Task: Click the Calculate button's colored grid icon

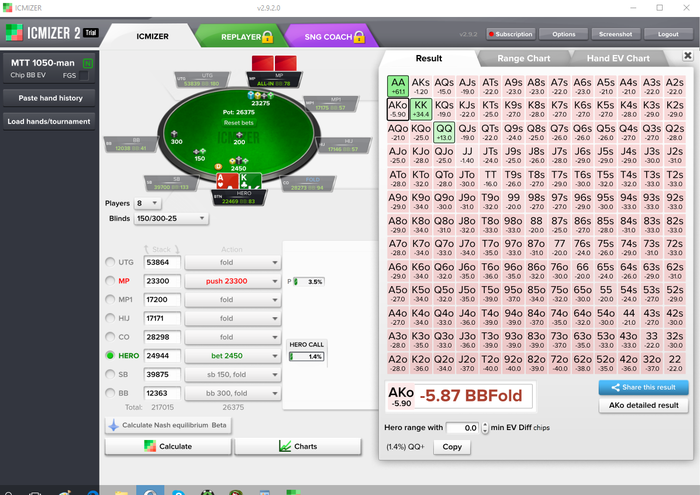Action: (150, 446)
